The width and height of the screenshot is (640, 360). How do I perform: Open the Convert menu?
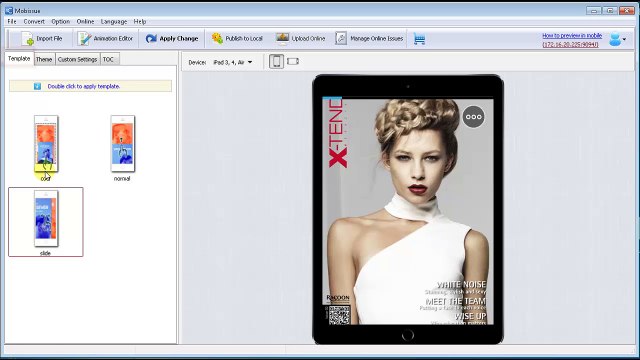pyautogui.click(x=34, y=22)
